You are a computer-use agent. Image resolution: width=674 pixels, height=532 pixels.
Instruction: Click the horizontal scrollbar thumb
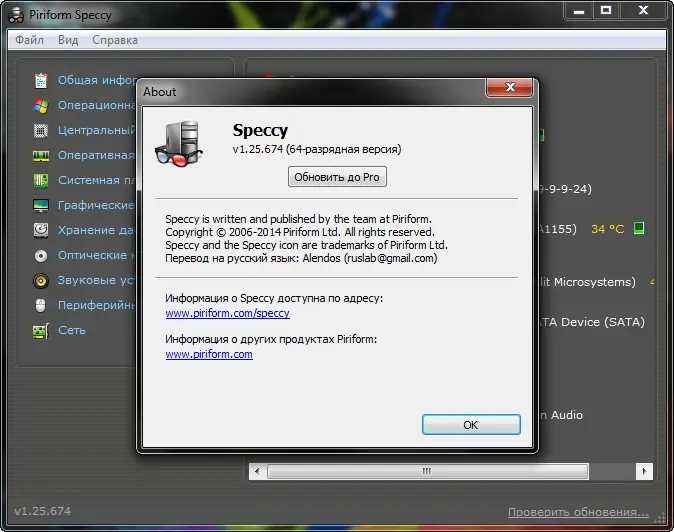(x=427, y=471)
